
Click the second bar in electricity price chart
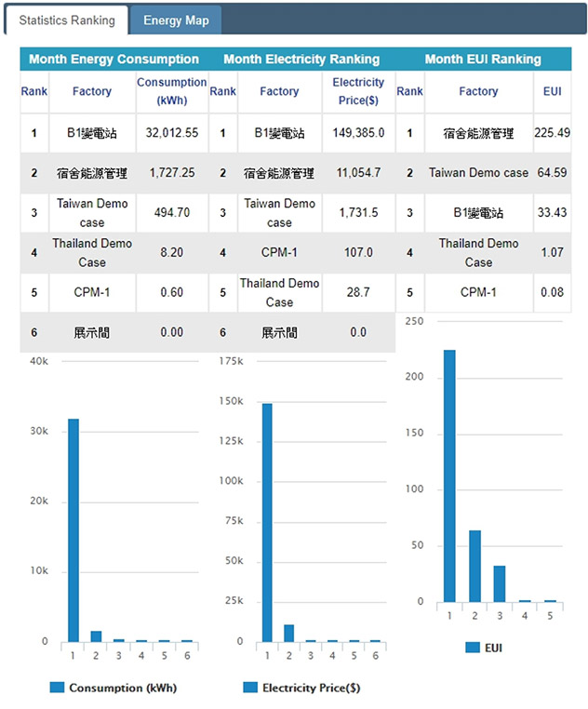(x=288, y=633)
